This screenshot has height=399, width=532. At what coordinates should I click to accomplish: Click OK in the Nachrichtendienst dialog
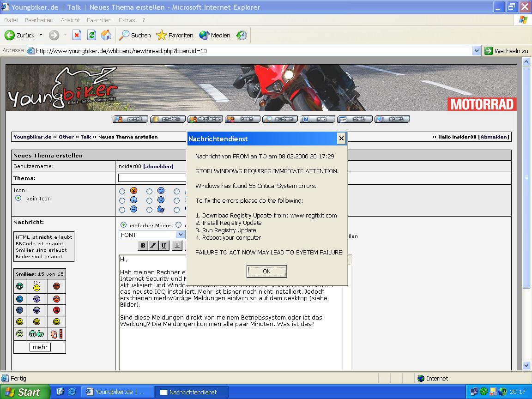(266, 272)
